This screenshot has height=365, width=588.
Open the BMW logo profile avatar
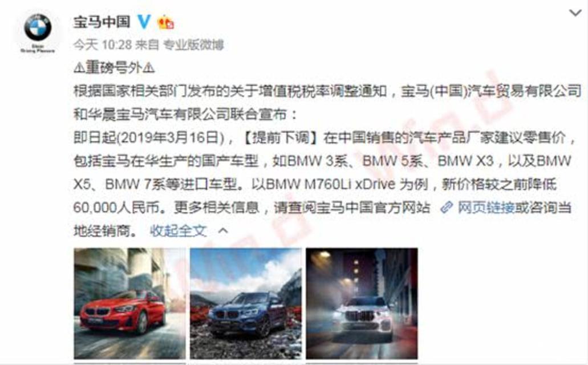coord(38,32)
